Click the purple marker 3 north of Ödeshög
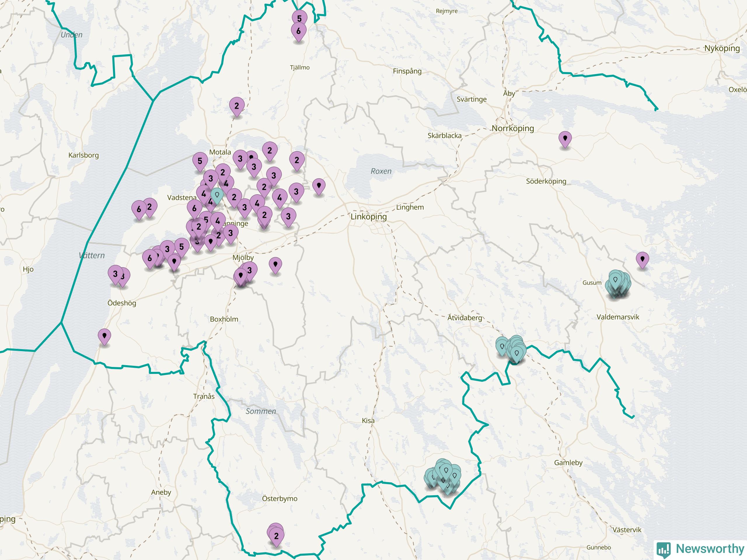 (116, 274)
